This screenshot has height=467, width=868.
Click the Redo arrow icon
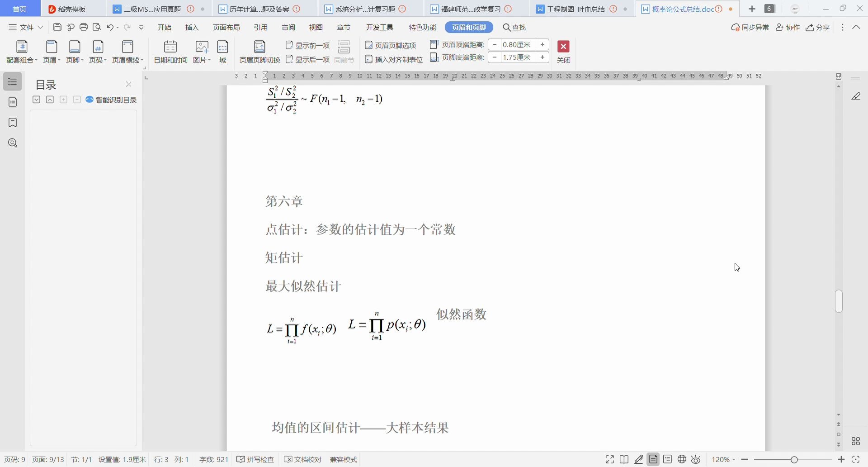tap(127, 27)
